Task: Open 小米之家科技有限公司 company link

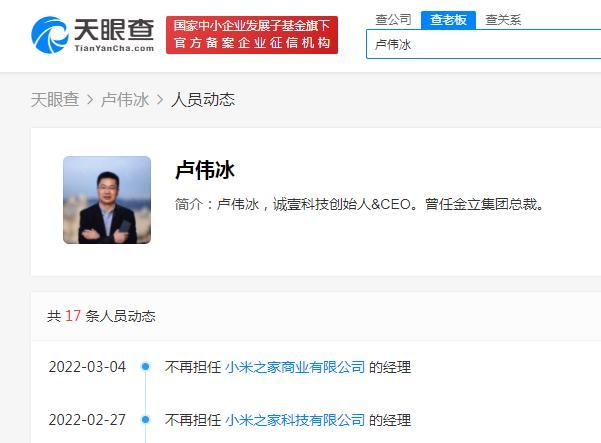Action: 295,420
